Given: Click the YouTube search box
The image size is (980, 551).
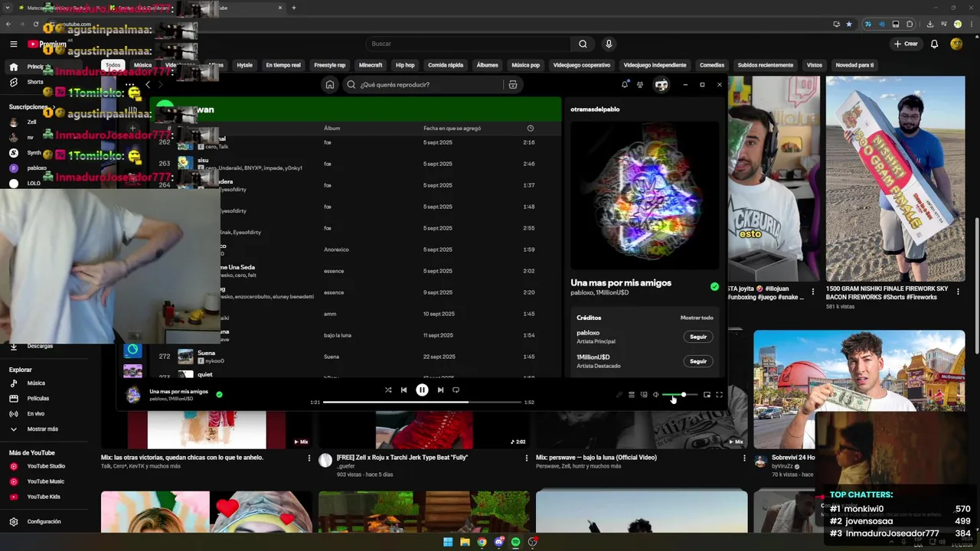Looking at the screenshot, I should pos(468,44).
